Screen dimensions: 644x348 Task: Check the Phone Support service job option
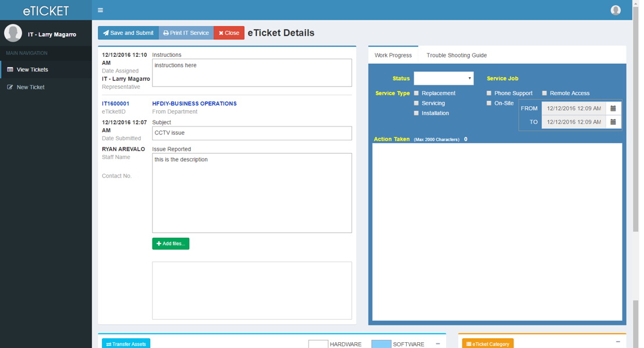[x=489, y=93]
